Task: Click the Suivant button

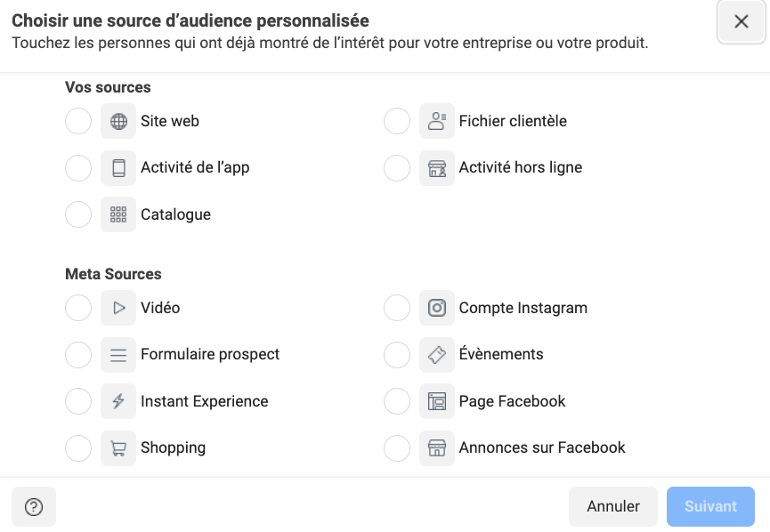Action: click(x=710, y=506)
